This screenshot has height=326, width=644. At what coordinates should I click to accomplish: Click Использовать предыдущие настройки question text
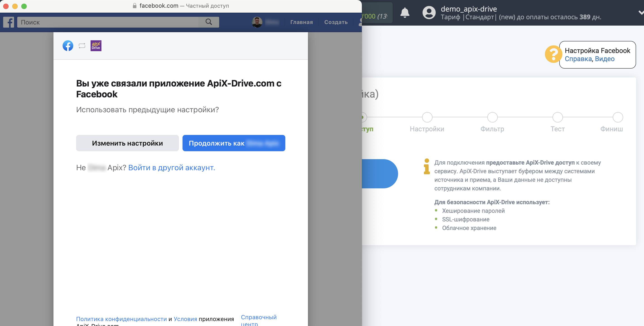(x=147, y=110)
